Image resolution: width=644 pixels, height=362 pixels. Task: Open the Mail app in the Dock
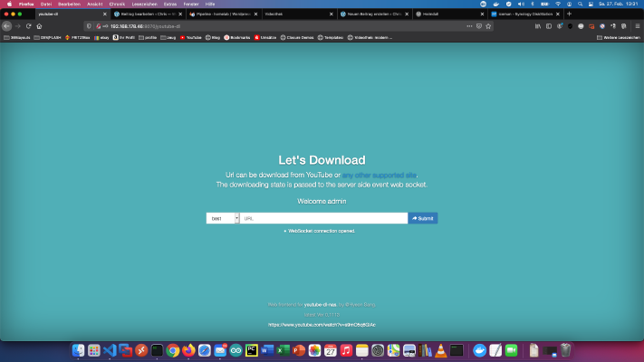coord(220,350)
